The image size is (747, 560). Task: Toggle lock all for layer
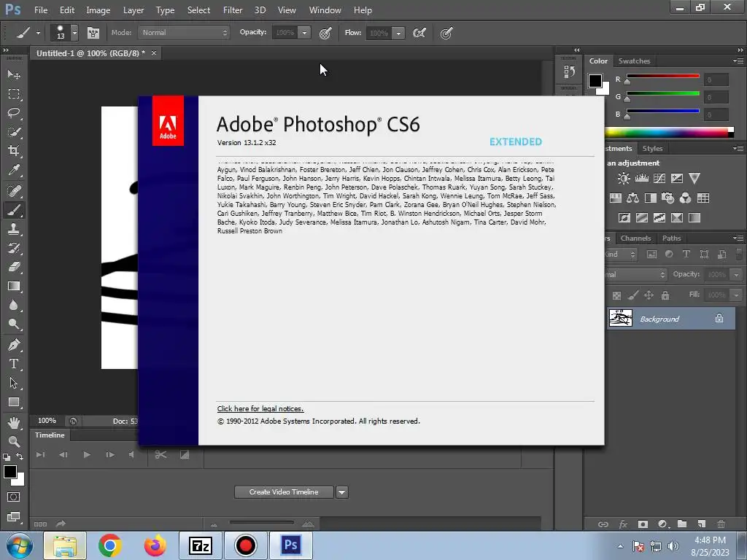coord(665,295)
